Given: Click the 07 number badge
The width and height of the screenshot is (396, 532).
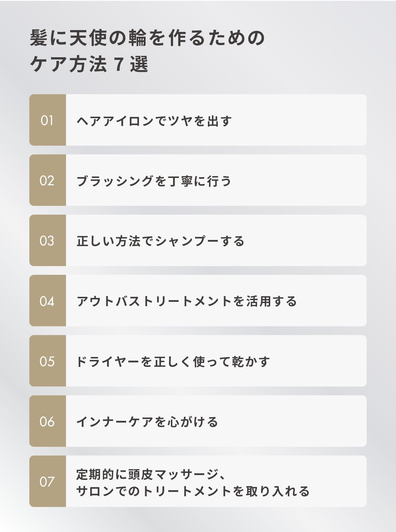Looking at the screenshot, I should point(48,481).
